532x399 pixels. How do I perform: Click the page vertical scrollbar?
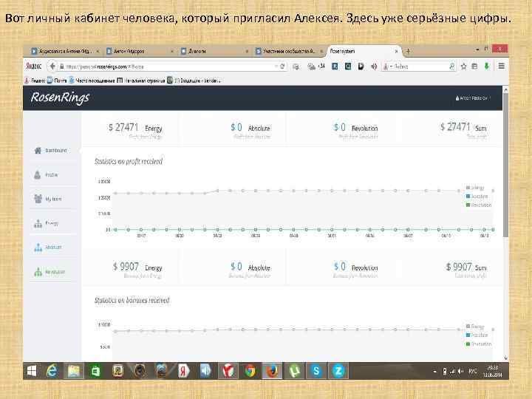[505, 165]
